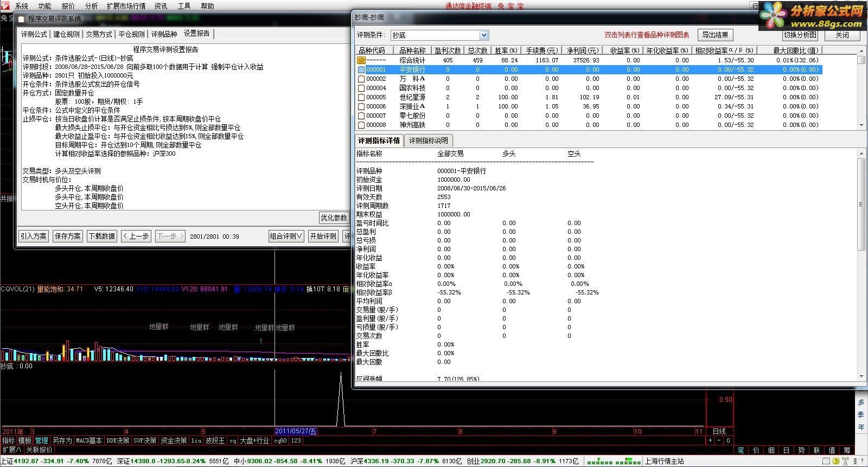Click the 开始评测 button

pos(323,236)
